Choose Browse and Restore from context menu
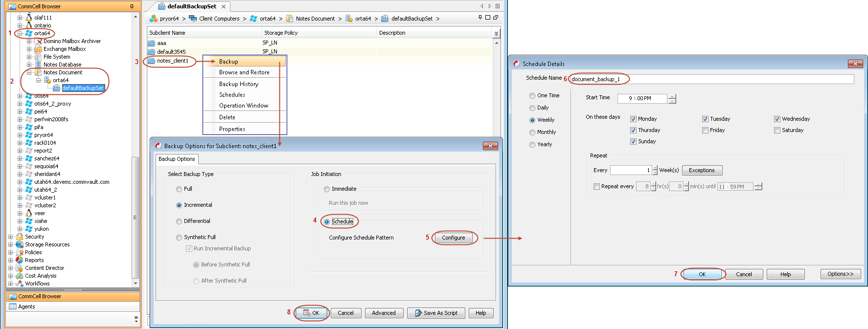The width and height of the screenshot is (868, 329). coord(244,72)
